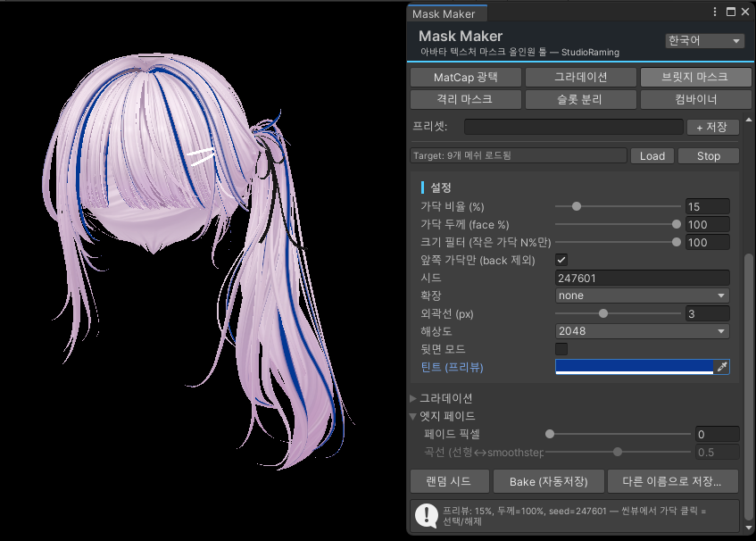The height and width of the screenshot is (541, 756).
Task: Maximize the Mask Maker panel
Action: [x=731, y=12]
